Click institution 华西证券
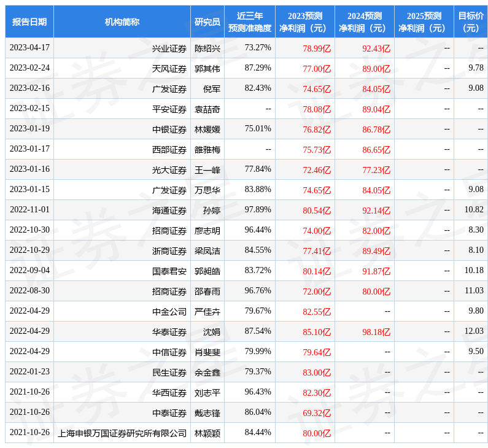Screen dimensions: 488x448 (x=169, y=392)
